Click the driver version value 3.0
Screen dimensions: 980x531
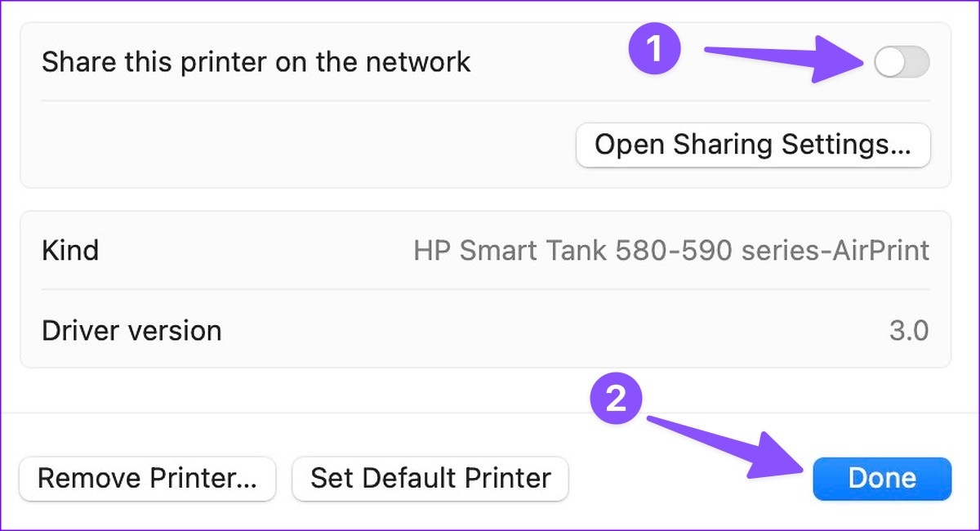[x=909, y=331]
